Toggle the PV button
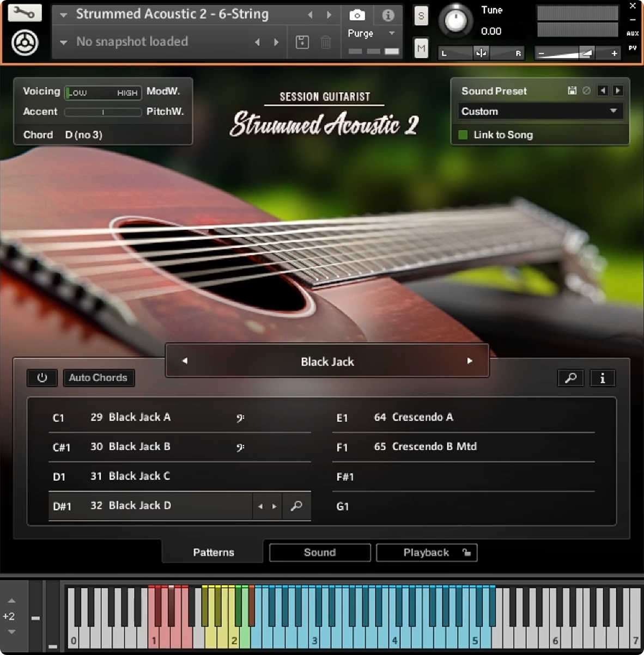Image resolution: width=644 pixels, height=655 pixels. (633, 48)
